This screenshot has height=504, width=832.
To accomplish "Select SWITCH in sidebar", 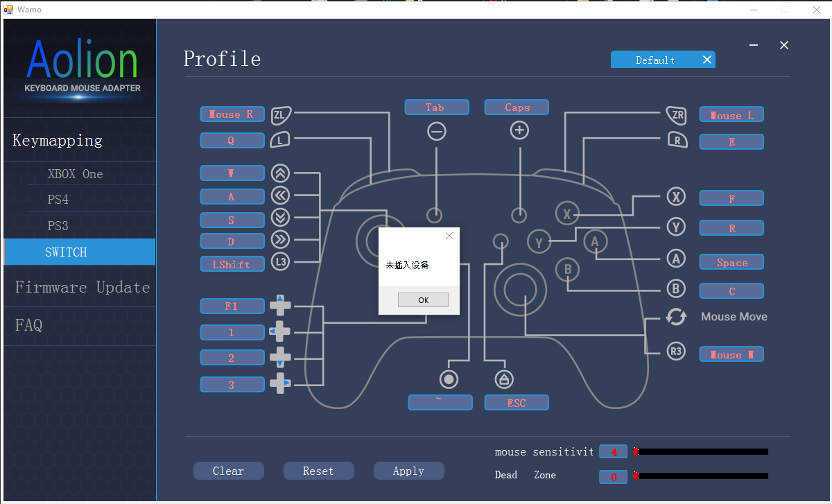I will coord(79,252).
